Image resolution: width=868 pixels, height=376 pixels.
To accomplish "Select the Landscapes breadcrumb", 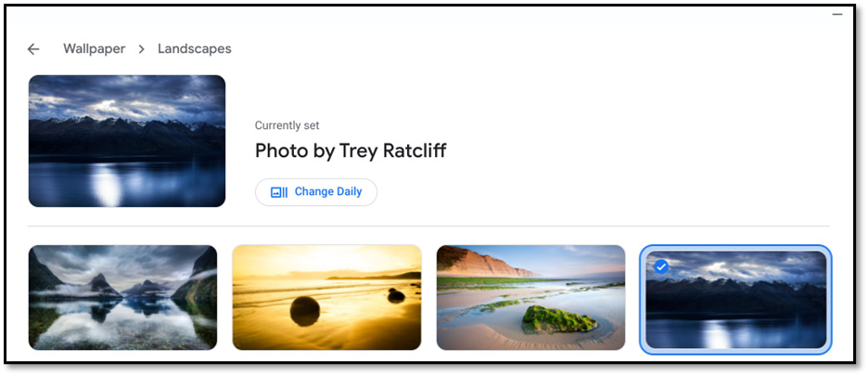I will point(195,49).
